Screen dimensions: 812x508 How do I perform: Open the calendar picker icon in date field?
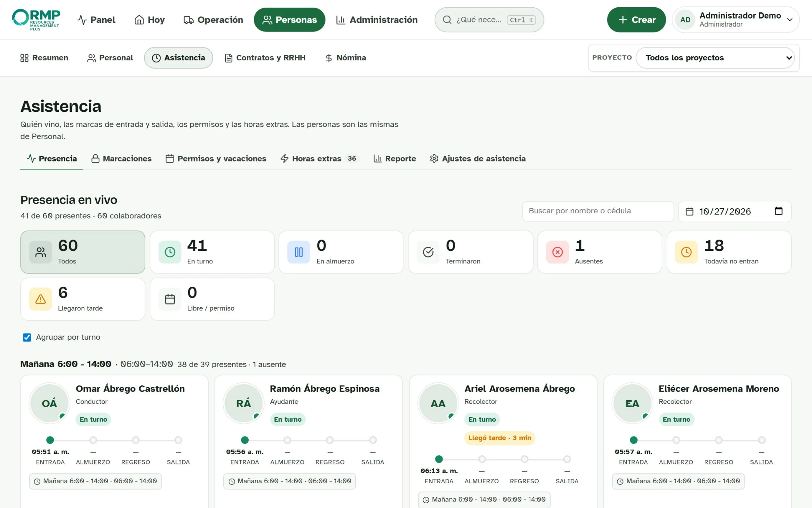(778, 211)
